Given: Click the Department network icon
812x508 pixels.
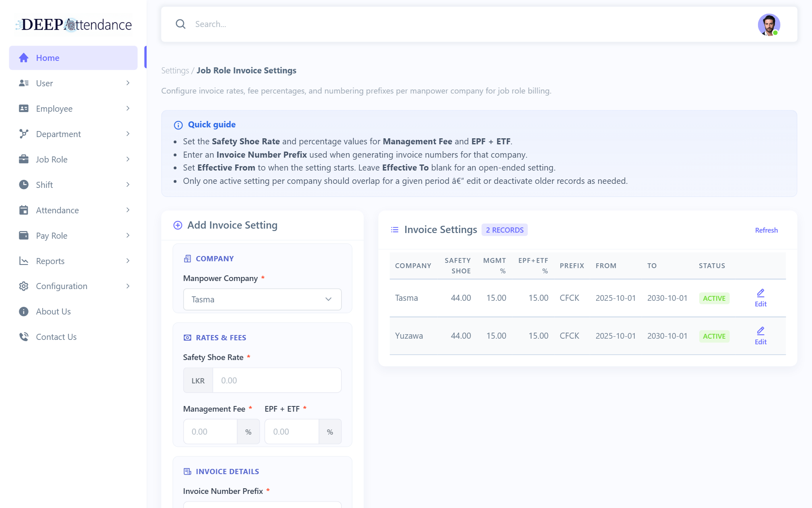Looking at the screenshot, I should tap(24, 134).
